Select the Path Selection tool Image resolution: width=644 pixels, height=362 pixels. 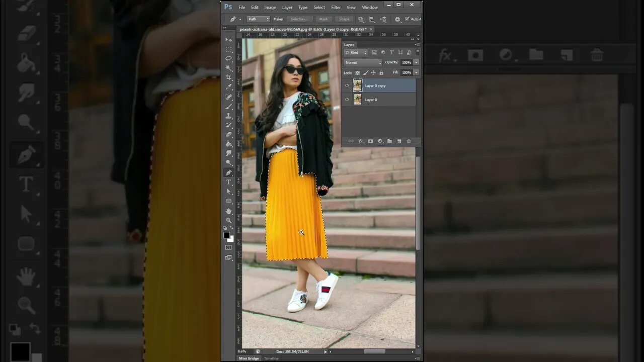(x=228, y=192)
